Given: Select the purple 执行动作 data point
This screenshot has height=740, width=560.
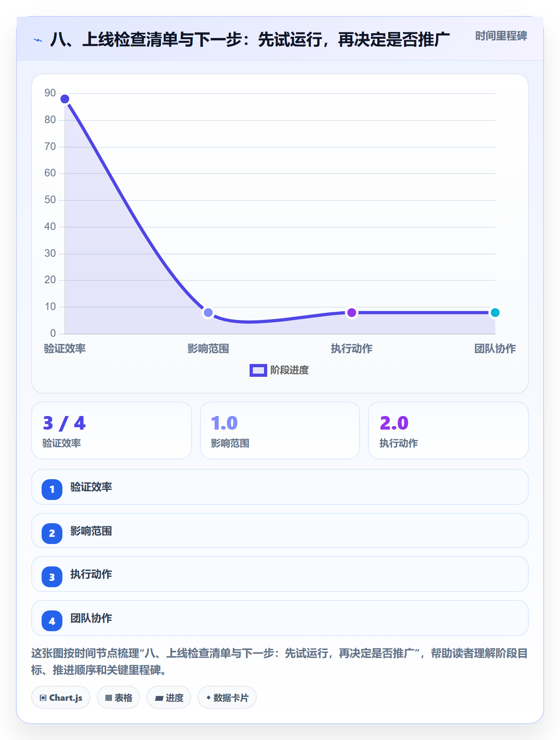Looking at the screenshot, I should 352,312.
